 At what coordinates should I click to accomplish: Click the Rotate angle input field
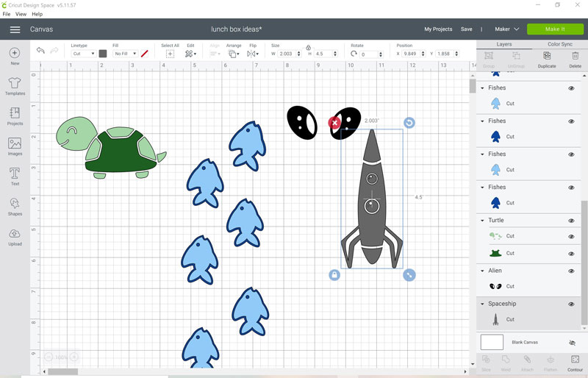[x=369, y=54]
